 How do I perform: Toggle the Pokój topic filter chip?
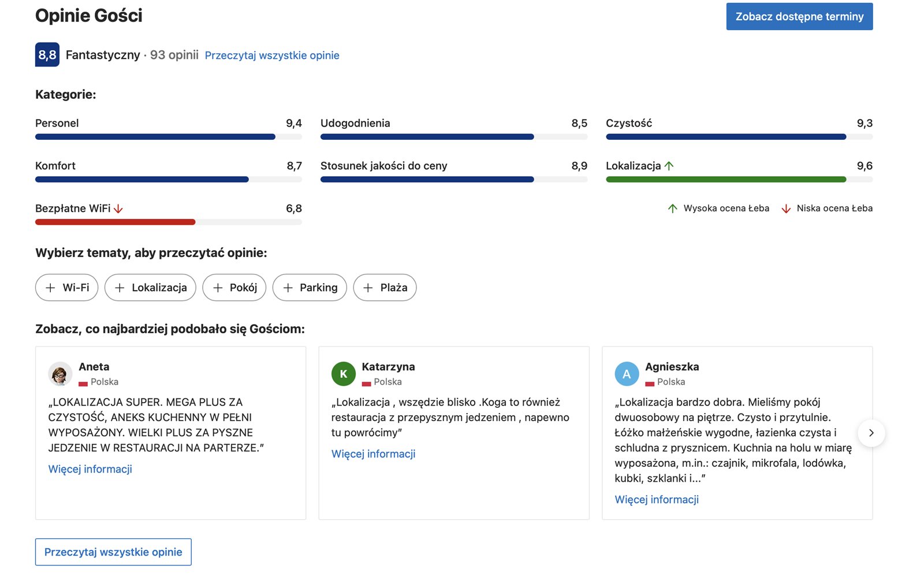(234, 288)
